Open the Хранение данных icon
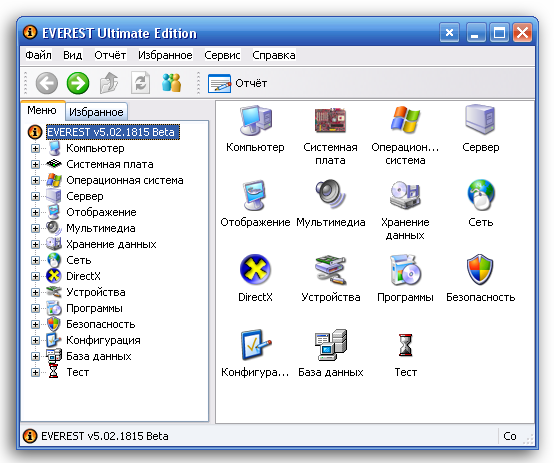The height and width of the screenshot is (463, 554). point(405,194)
